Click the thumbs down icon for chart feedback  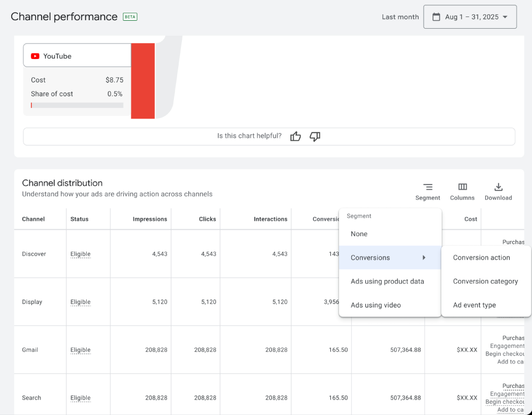click(x=314, y=136)
